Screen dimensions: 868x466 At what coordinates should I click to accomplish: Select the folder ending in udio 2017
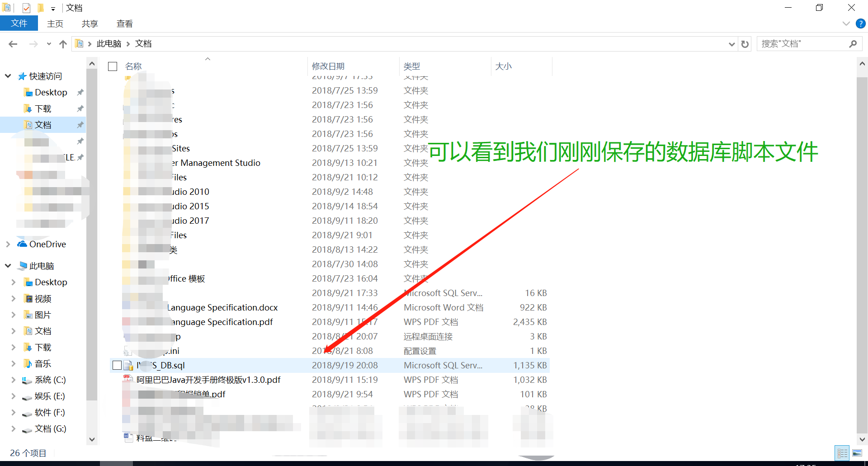click(x=190, y=221)
